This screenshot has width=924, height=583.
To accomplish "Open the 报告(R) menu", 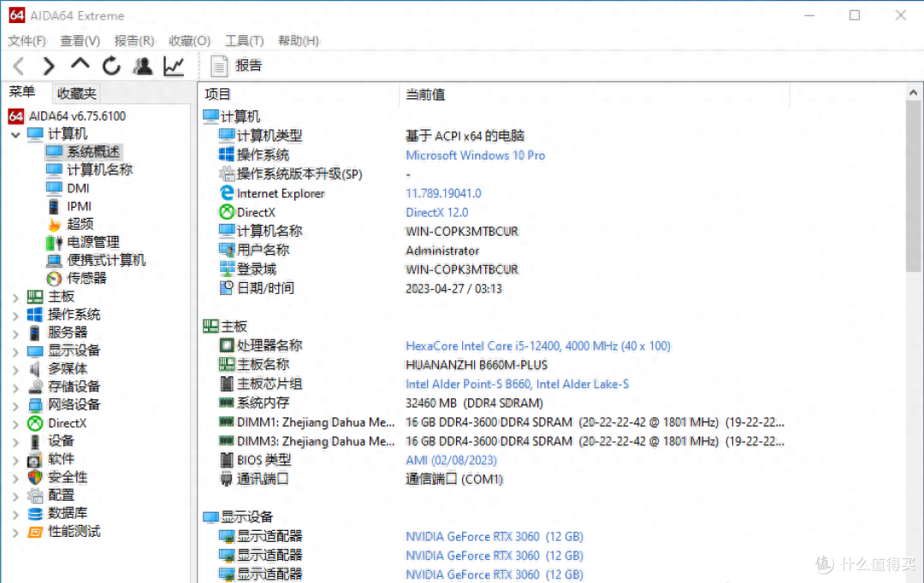I will pyautogui.click(x=134, y=41).
